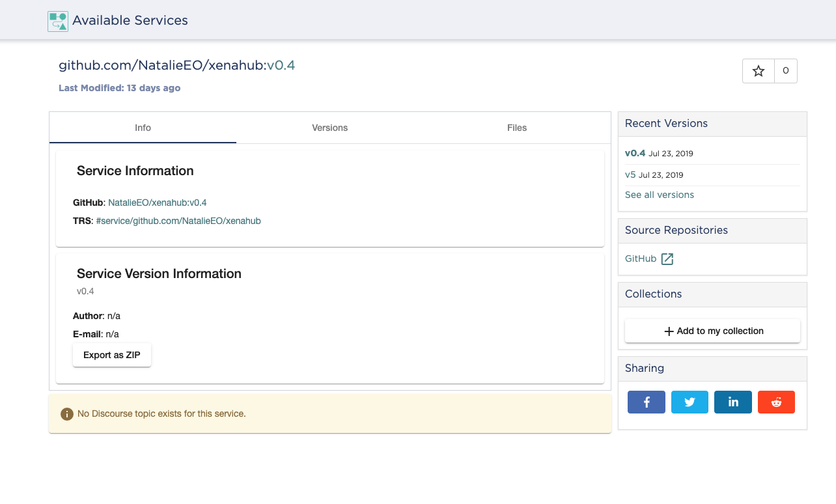Select v0.4 in Recent Versions
Image resolution: width=836 pixels, height=504 pixels.
tap(635, 154)
